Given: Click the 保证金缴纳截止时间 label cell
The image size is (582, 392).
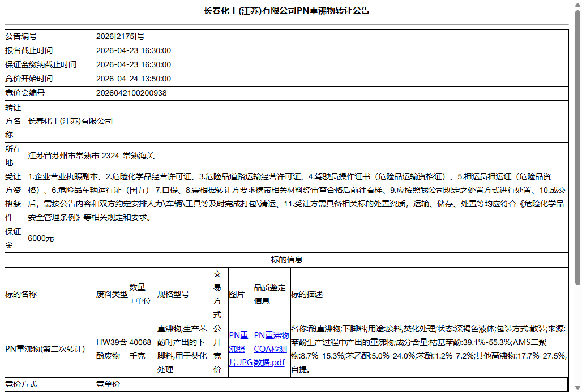Looking at the screenshot, I should point(50,64).
